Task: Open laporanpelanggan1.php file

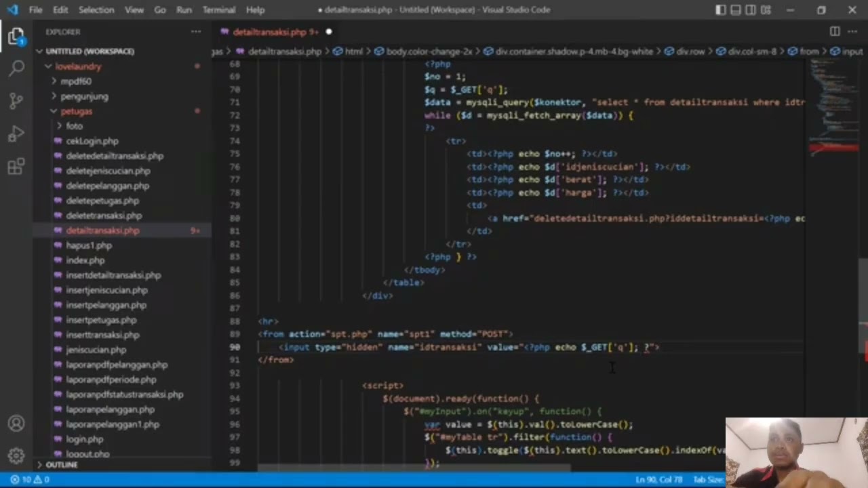Action: tap(113, 424)
